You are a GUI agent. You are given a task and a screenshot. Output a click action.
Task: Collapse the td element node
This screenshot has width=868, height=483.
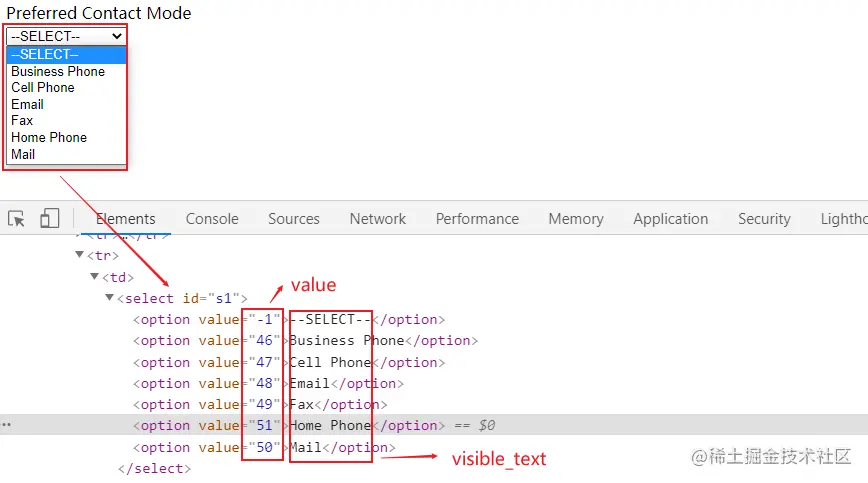(x=95, y=277)
